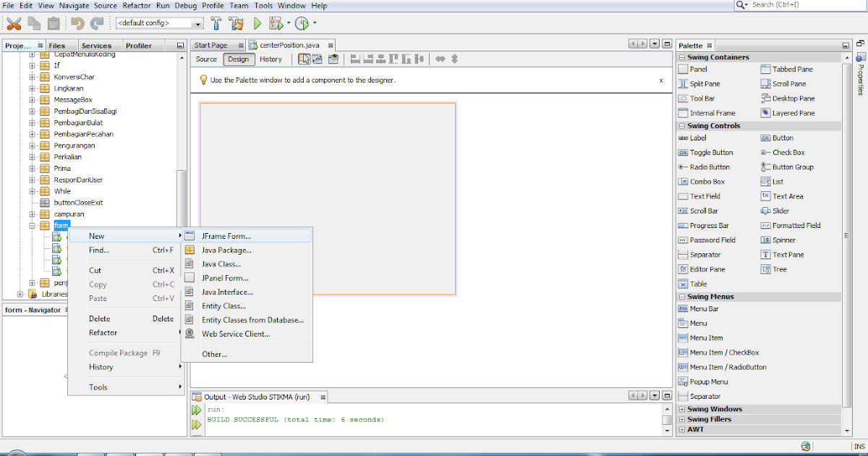Open the Refactor menu
The width and height of the screenshot is (868, 456).
[x=137, y=5]
